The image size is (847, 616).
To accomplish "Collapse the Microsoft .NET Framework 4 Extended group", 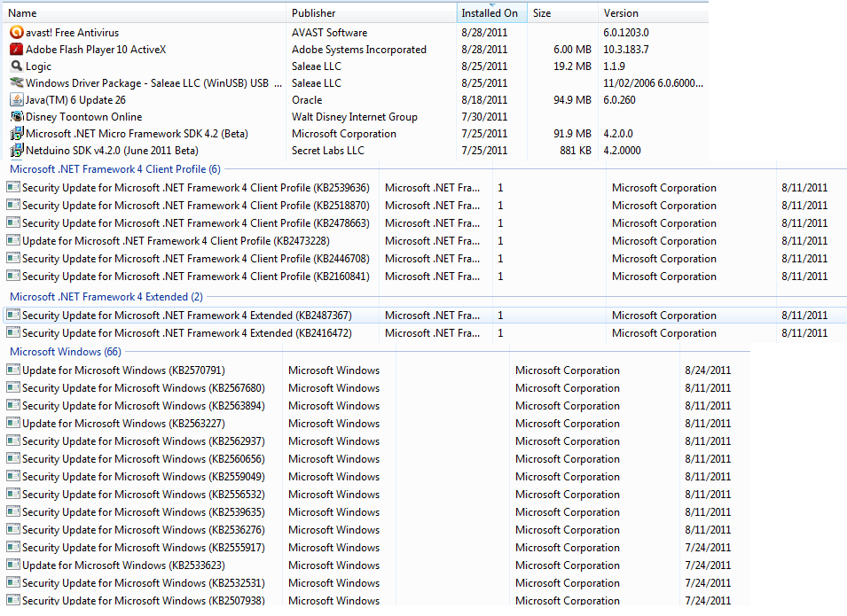I will point(106,296).
